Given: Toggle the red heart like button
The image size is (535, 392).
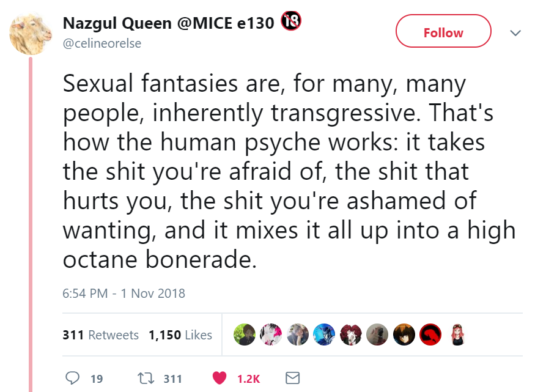Looking at the screenshot, I should (220, 379).
